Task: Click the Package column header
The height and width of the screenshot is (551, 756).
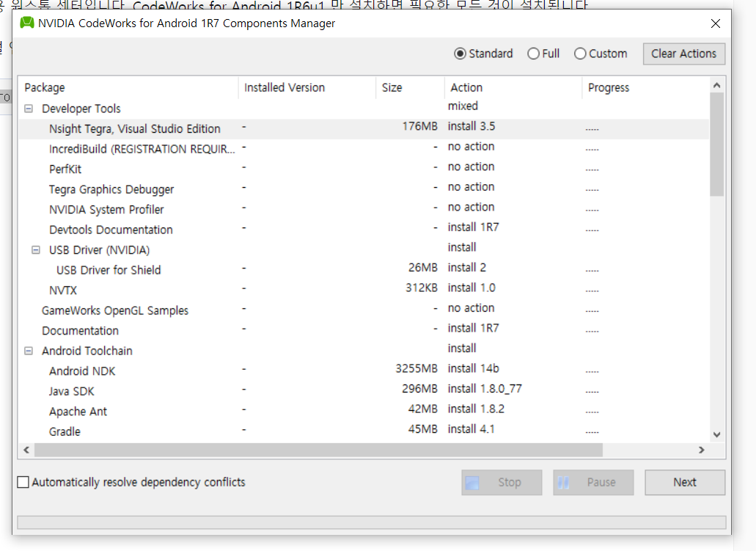Action: pos(129,87)
